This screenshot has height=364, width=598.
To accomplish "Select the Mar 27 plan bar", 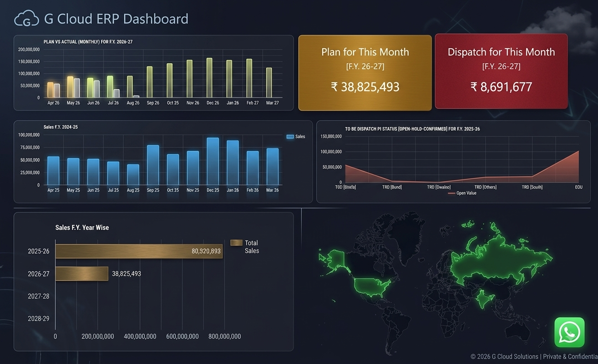I will pos(269,83).
